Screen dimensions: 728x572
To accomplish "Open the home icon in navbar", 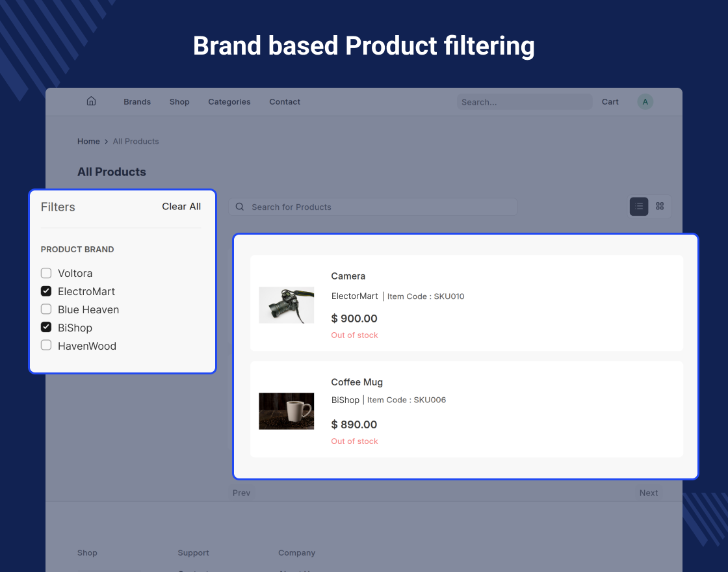I will 92,101.
